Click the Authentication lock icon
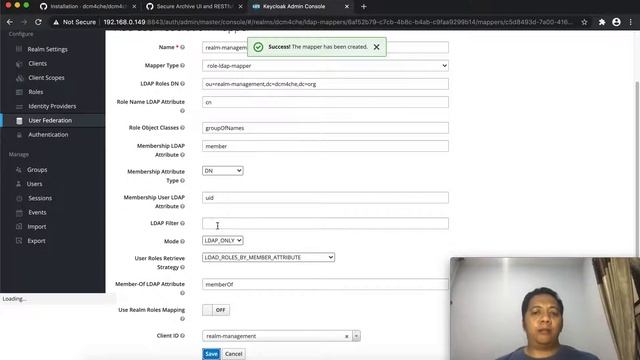The image size is (640, 360). [x=19, y=135]
